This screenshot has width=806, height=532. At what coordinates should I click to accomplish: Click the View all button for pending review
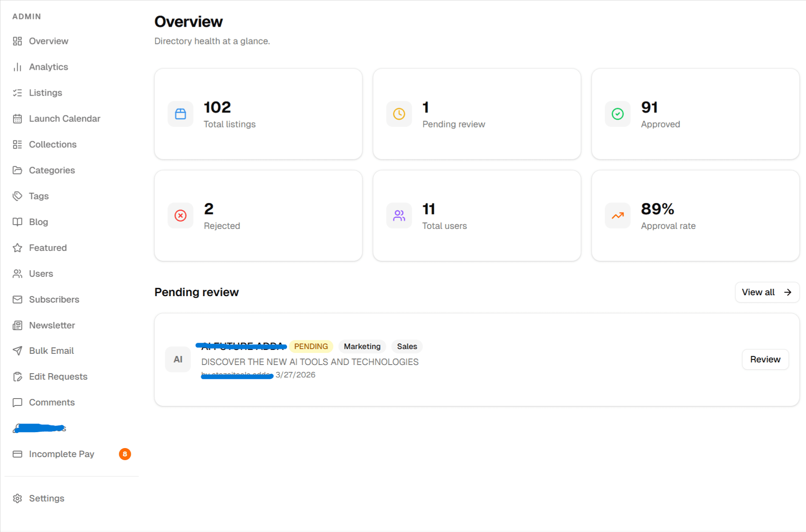point(767,292)
